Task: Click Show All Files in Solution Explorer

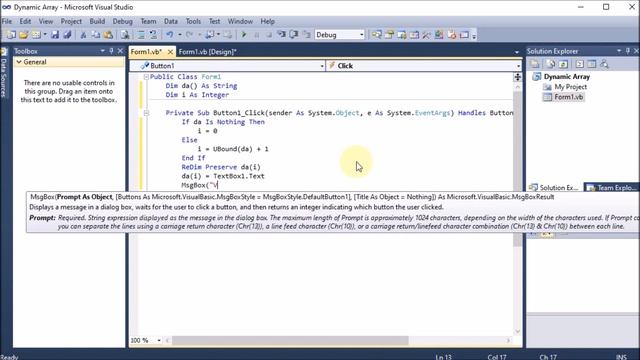Action: click(x=550, y=64)
